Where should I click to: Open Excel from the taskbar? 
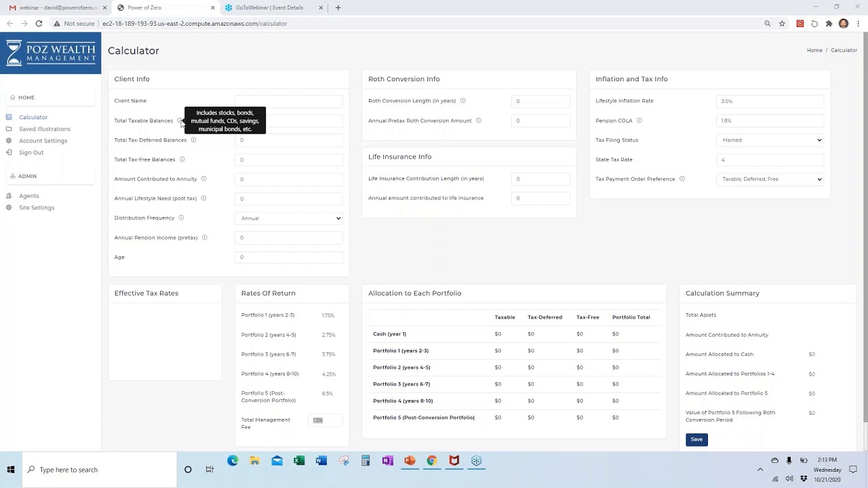pyautogui.click(x=299, y=461)
